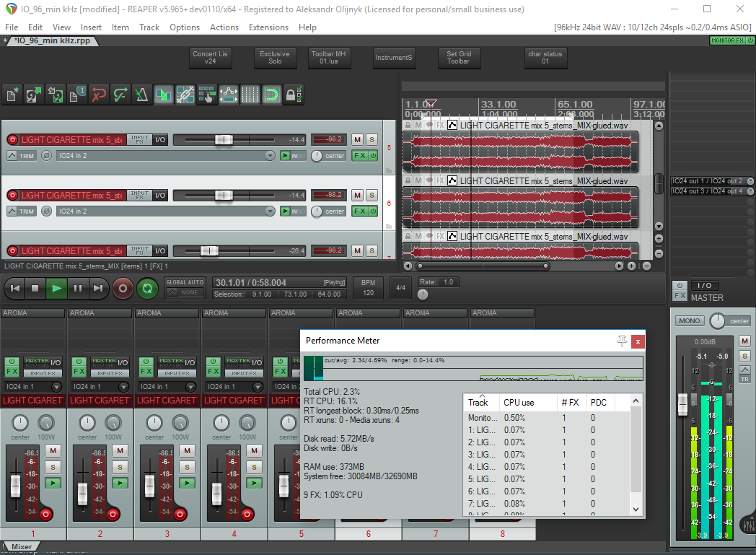Click lock icon on first media item

(x=408, y=126)
